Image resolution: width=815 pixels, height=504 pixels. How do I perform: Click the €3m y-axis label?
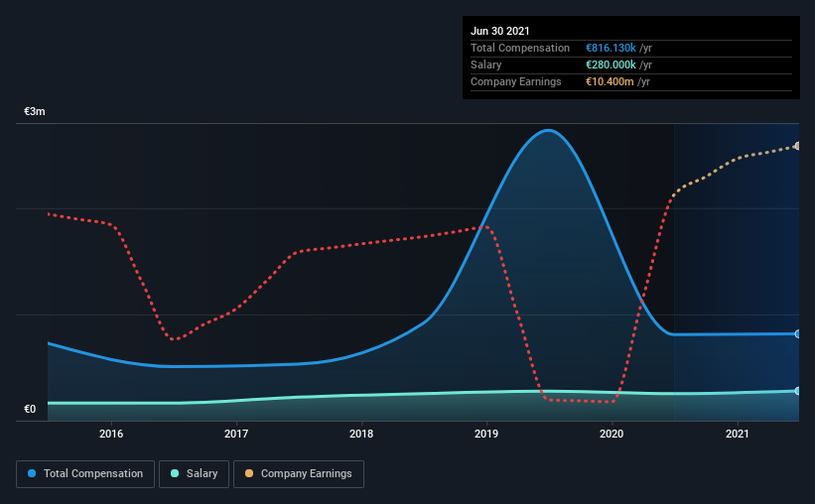tap(35, 112)
